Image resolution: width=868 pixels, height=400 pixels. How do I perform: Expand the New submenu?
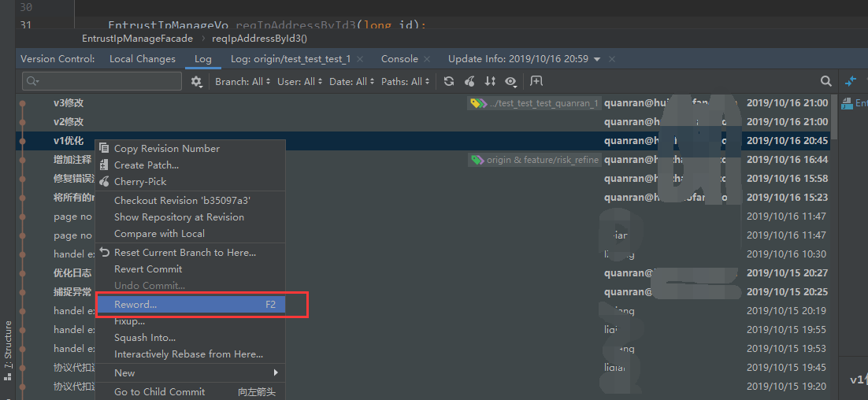point(191,373)
